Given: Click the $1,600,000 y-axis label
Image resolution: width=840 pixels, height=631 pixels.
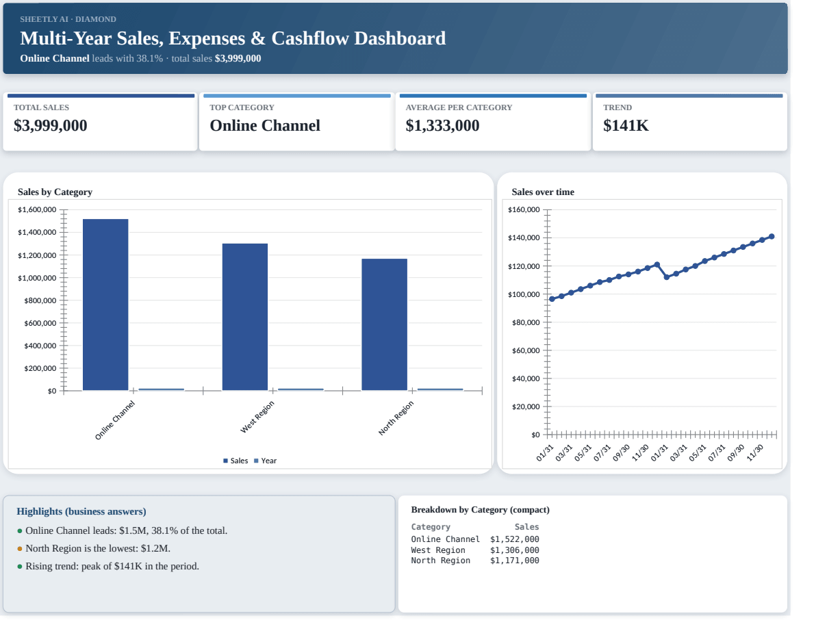Looking at the screenshot, I should tap(37, 209).
